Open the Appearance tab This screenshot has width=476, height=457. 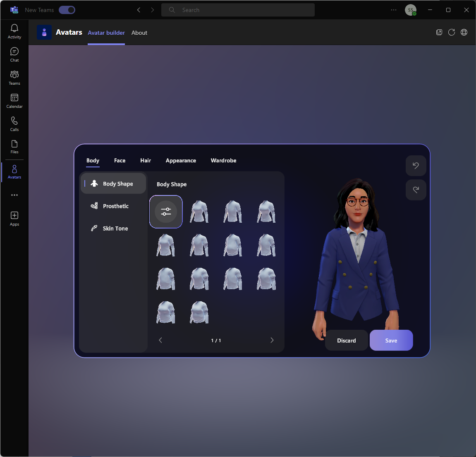tap(181, 160)
